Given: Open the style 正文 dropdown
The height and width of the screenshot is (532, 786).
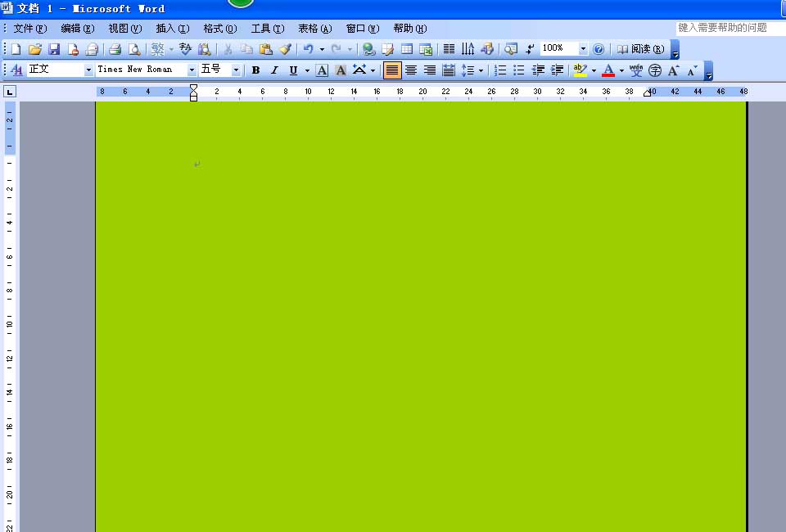Looking at the screenshot, I should pos(88,70).
